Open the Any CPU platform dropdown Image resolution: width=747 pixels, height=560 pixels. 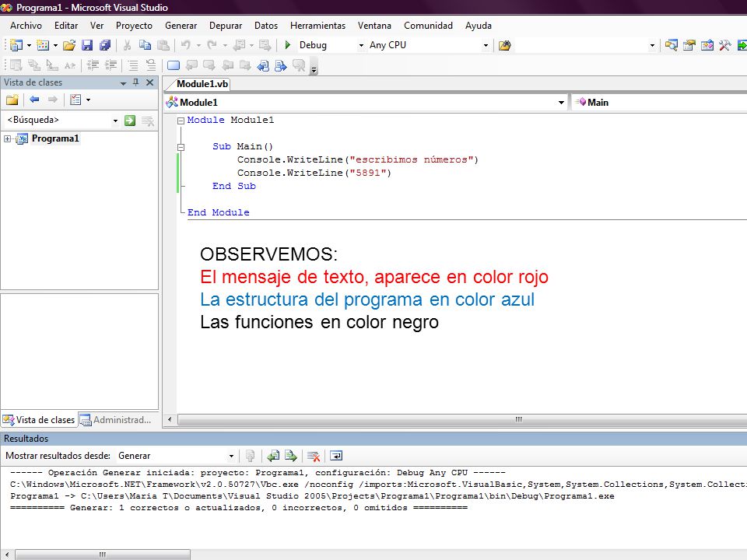click(x=486, y=45)
